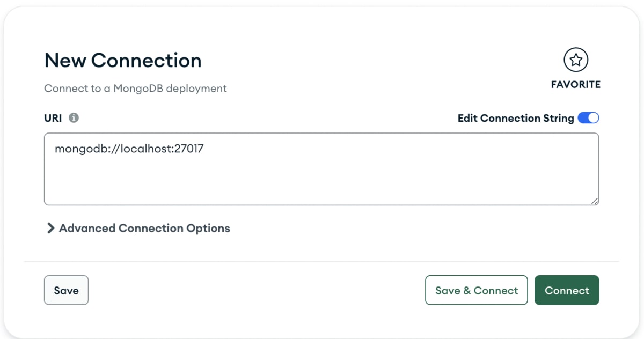Click the FAVORITE text label

coord(576,84)
